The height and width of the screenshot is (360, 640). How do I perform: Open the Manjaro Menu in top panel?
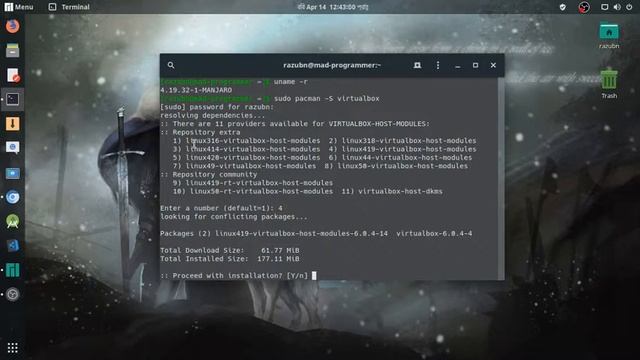click(x=19, y=7)
